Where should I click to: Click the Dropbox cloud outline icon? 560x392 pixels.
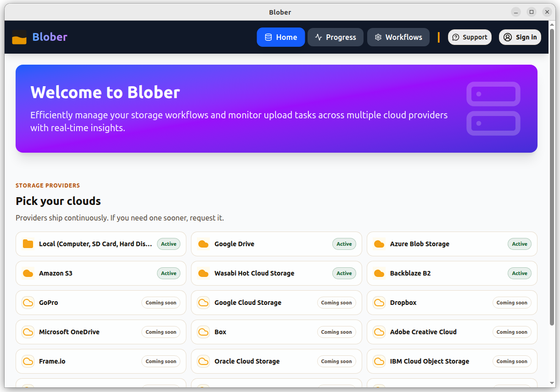tap(379, 303)
